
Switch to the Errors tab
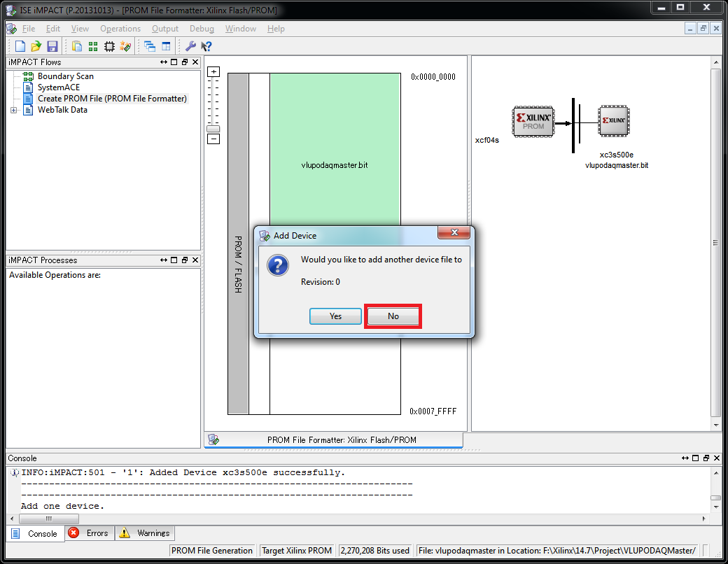90,533
